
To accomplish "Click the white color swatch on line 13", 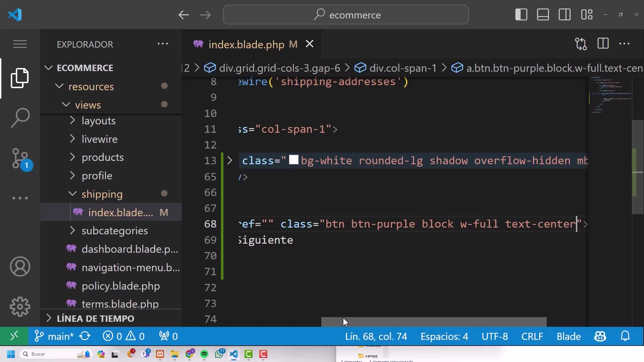I will click(x=293, y=160).
